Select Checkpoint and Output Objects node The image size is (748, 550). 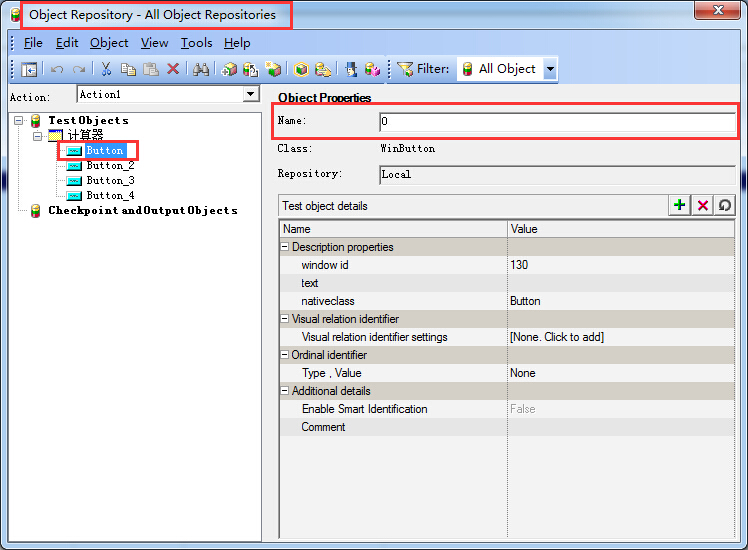(143, 210)
